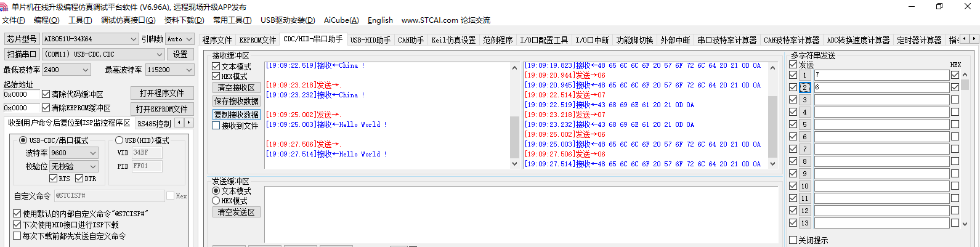Click 保存接收数据 button
This screenshot has height=247, width=980.
(x=237, y=101)
